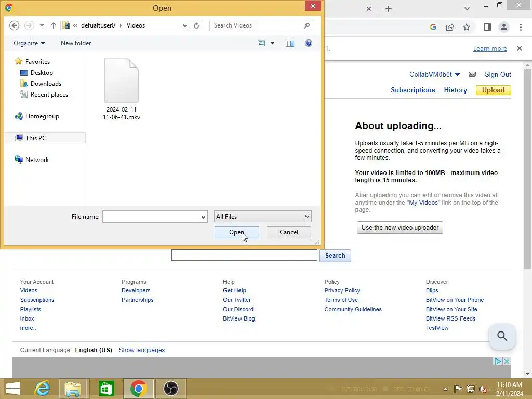Expand the address bar path dropdown
Screen dimensions: 532x399
point(185,25)
